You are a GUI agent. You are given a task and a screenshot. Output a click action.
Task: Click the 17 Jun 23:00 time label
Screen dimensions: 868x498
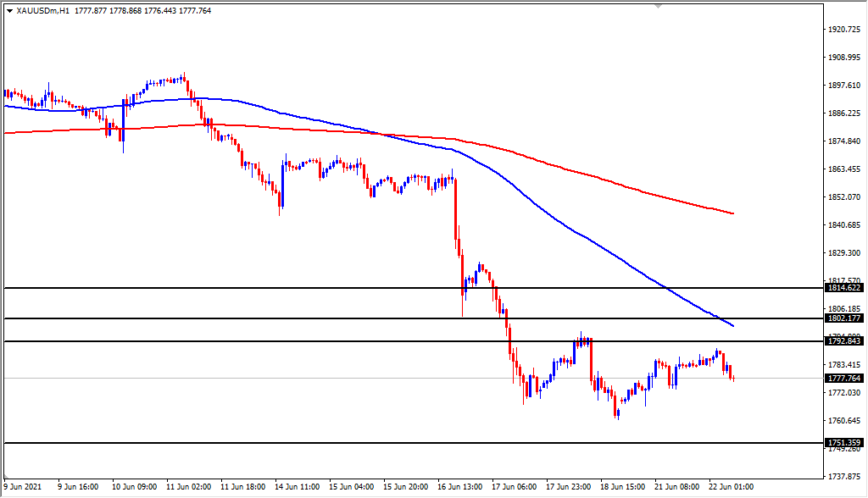pyautogui.click(x=568, y=487)
